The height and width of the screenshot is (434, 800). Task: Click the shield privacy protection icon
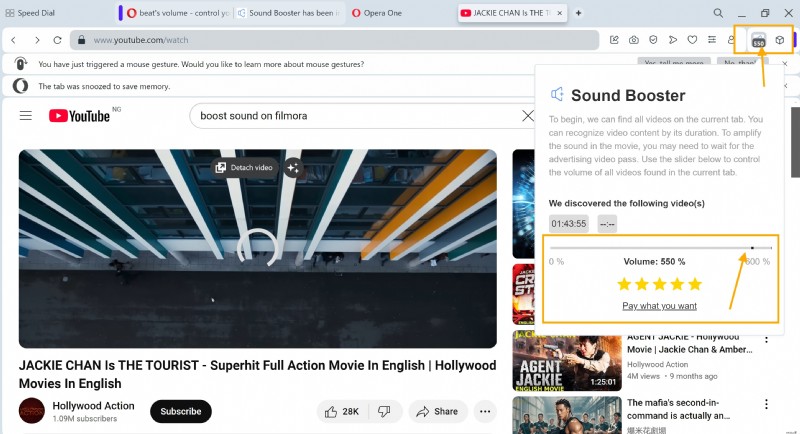click(653, 40)
